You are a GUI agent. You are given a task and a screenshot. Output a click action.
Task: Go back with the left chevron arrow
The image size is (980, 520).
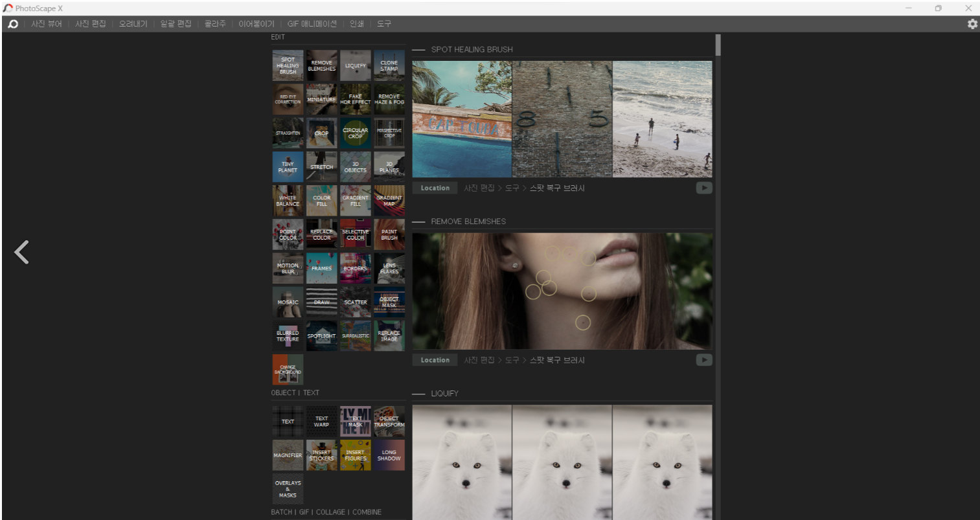click(21, 252)
